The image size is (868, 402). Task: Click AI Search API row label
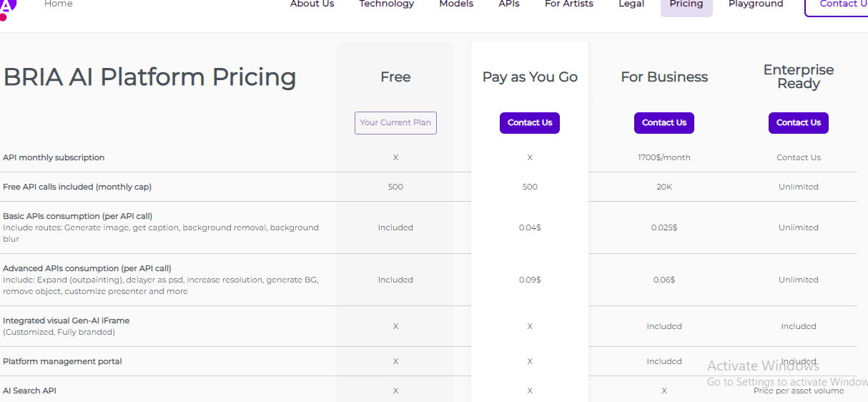pyautogui.click(x=29, y=391)
